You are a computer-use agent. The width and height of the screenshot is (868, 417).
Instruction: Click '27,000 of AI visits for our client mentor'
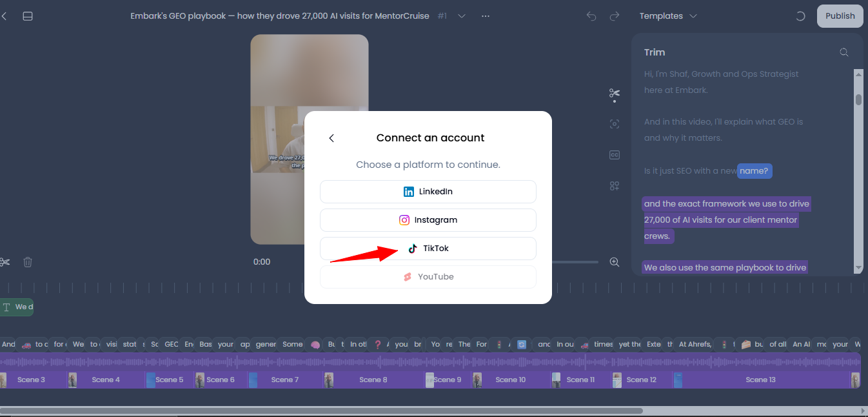pos(720,220)
